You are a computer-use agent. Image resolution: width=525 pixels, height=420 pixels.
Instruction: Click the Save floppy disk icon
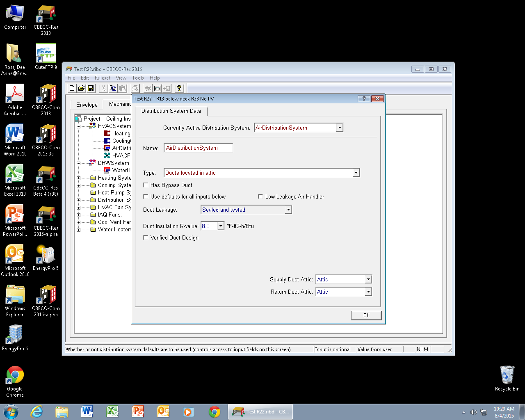click(x=91, y=88)
